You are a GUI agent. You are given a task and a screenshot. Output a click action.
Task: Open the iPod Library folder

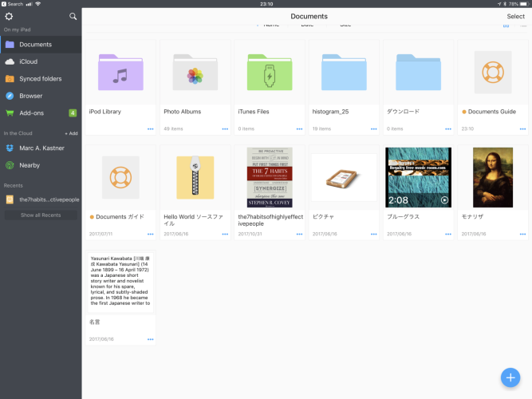point(120,73)
